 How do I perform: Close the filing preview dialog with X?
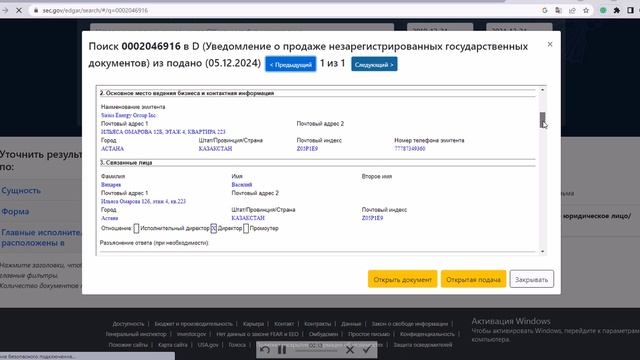coord(550,44)
